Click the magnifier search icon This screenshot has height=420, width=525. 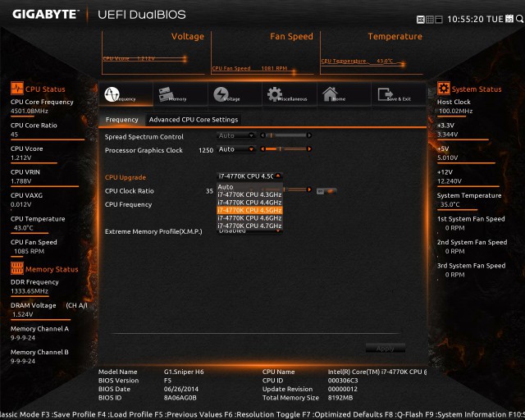(519, 19)
